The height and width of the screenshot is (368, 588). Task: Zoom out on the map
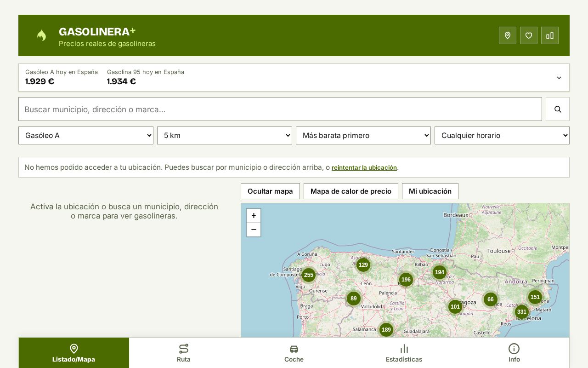[x=254, y=230]
